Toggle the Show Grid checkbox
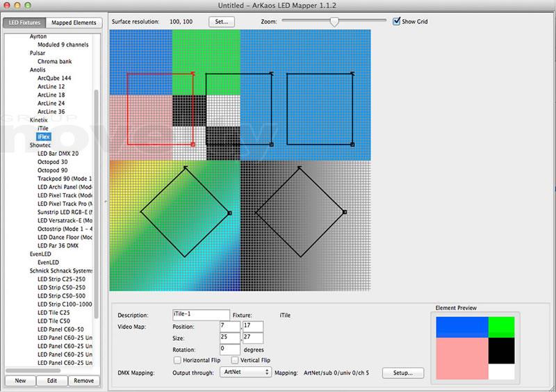 (397, 22)
